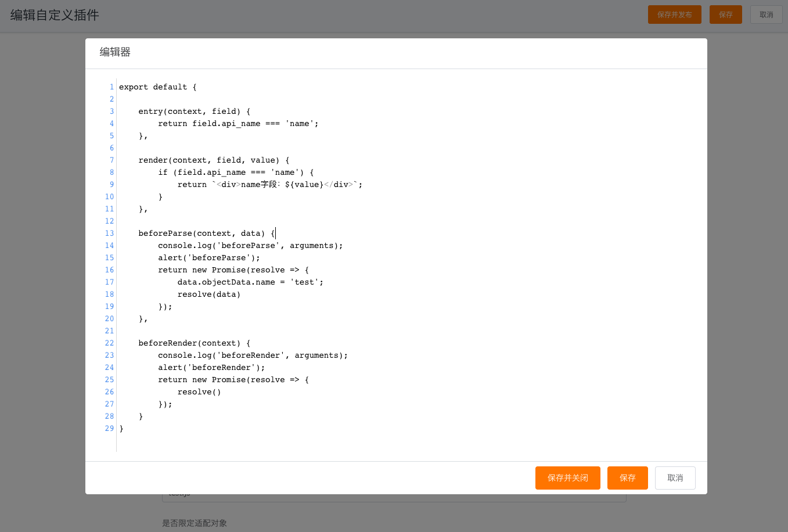Screen dimensions: 788x532
Task: Click line "alert('beforeParse');"
Action: (209, 258)
